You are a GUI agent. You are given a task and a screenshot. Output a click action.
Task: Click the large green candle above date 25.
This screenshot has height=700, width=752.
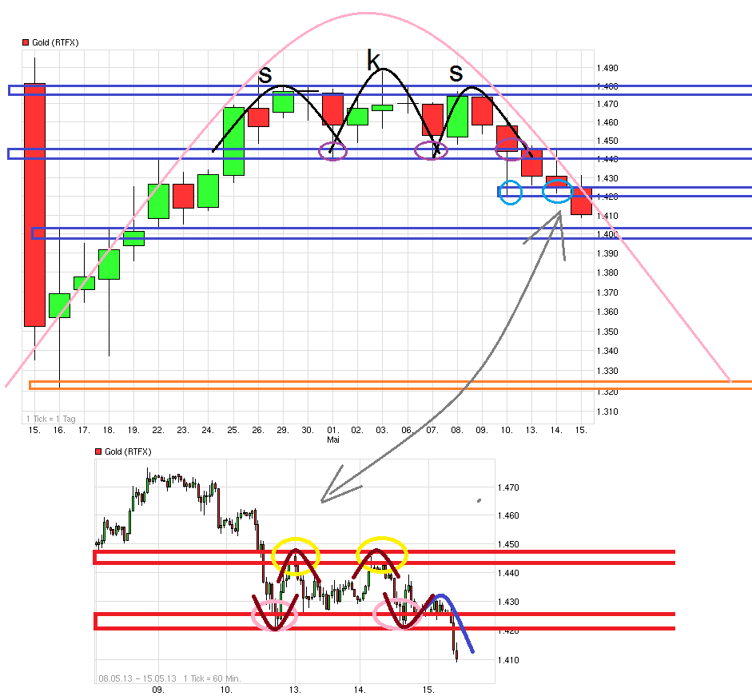(233, 141)
